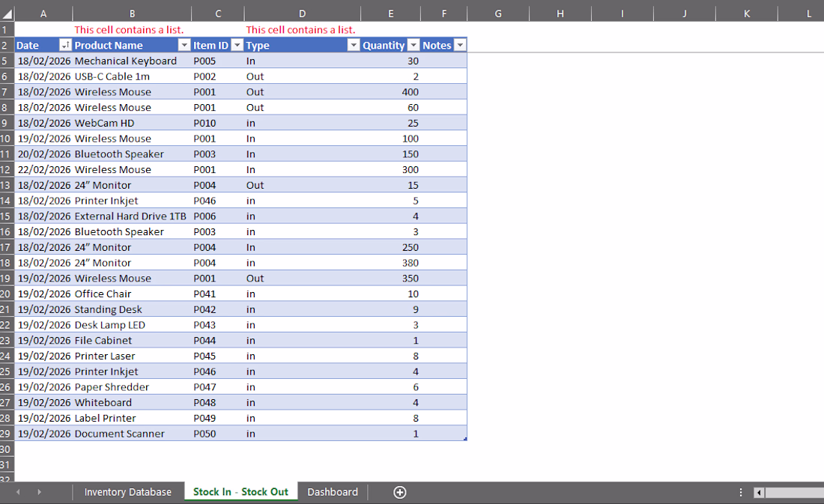The height and width of the screenshot is (504, 824).
Task: Click the red list note above Type
Action: pyautogui.click(x=300, y=29)
